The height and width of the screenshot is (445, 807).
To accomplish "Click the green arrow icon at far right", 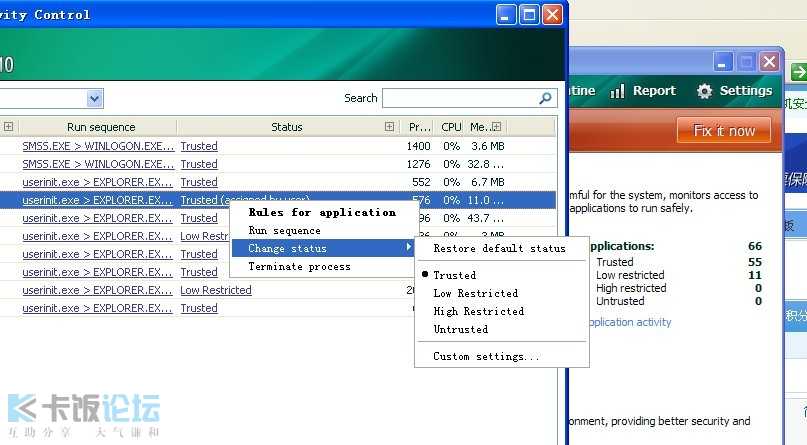I will (799, 72).
